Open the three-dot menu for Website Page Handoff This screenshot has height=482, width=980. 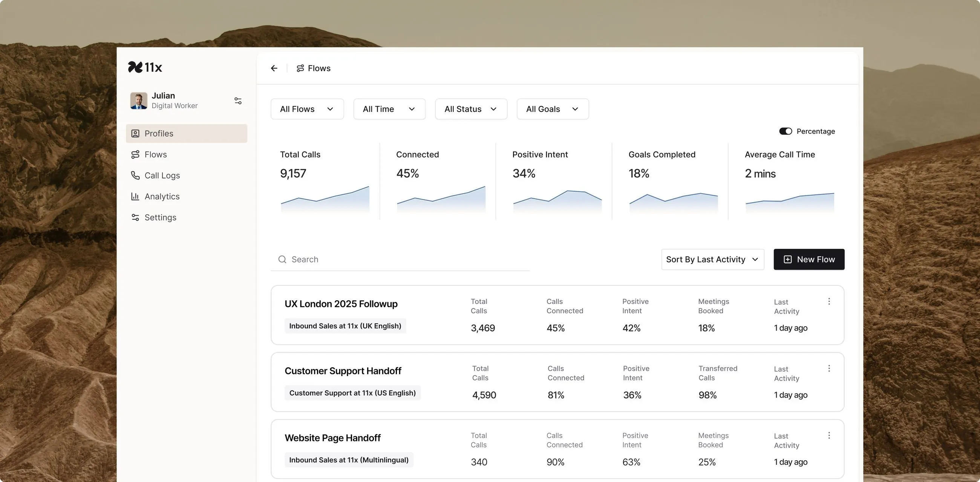click(829, 435)
